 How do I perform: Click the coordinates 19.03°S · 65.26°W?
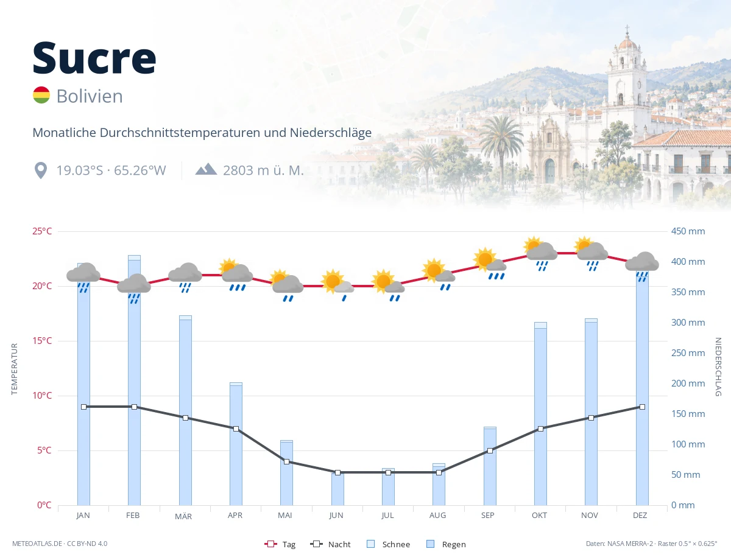pos(111,170)
